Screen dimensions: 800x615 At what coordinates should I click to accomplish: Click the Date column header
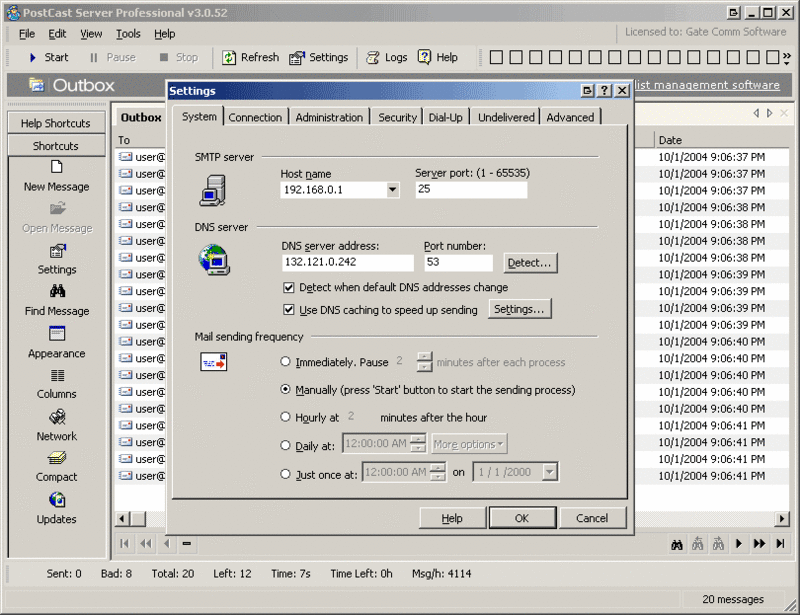[x=721, y=140]
